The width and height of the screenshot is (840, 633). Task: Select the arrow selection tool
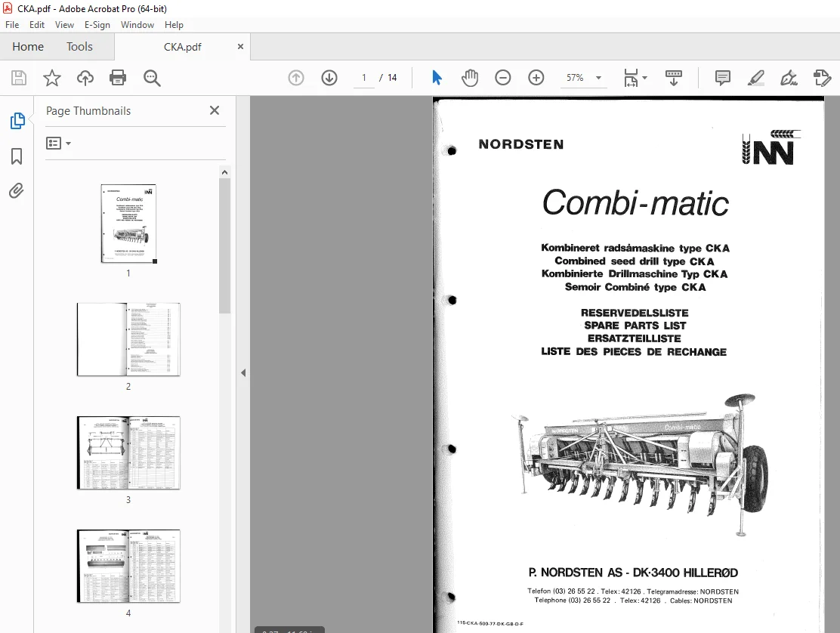[437, 78]
